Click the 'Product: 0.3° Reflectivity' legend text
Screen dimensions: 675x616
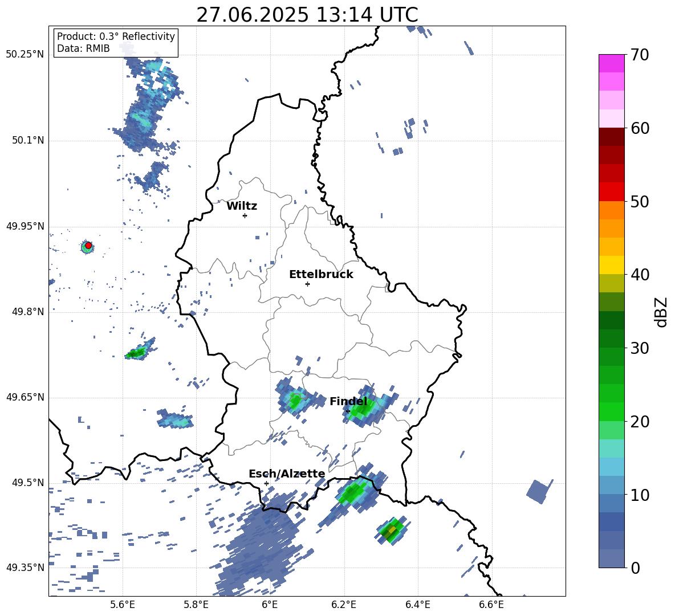coord(116,36)
